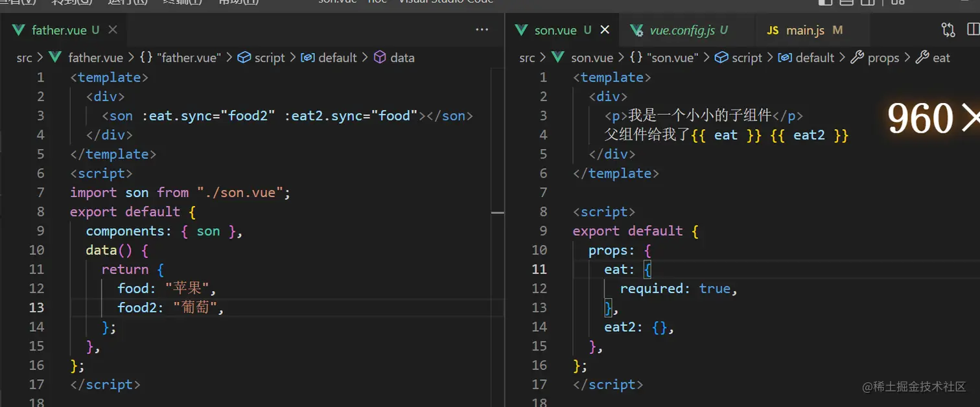Close the father.vue tab
980x407 pixels.
click(x=113, y=30)
